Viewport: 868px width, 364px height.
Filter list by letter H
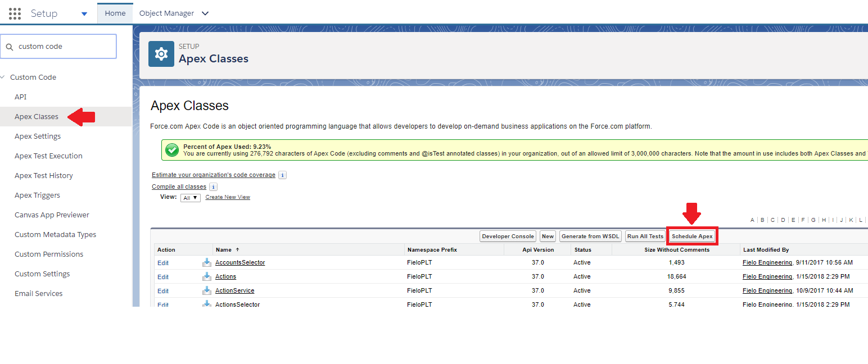point(824,220)
